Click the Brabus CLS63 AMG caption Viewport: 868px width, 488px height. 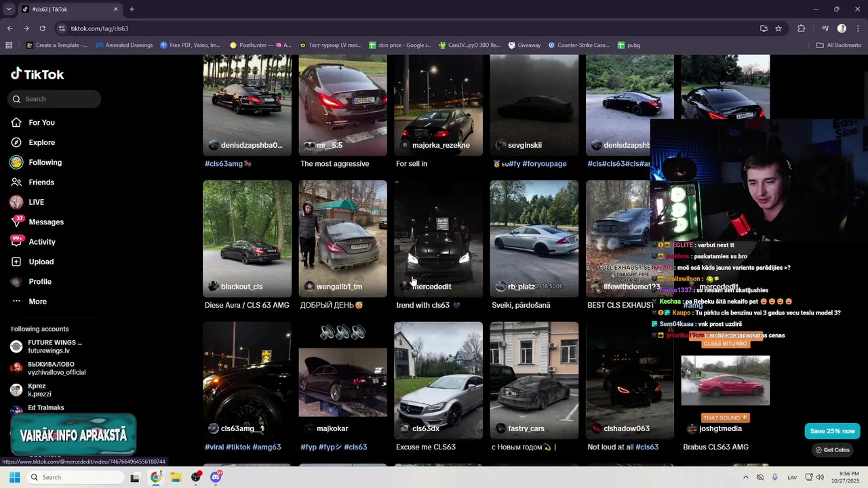pos(715,447)
